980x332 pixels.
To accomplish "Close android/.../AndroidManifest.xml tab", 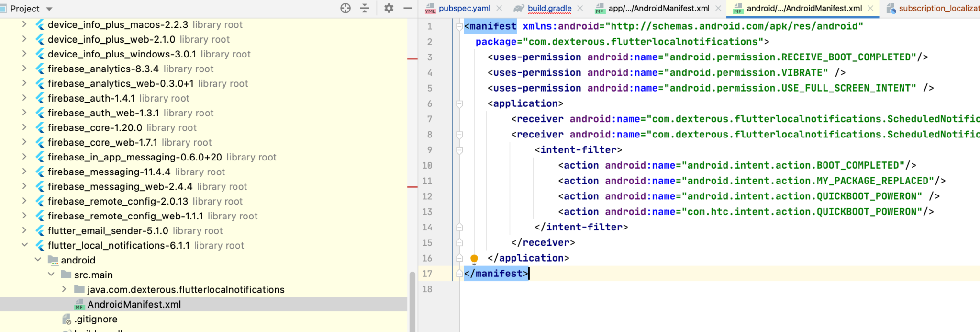I will pos(870,8).
